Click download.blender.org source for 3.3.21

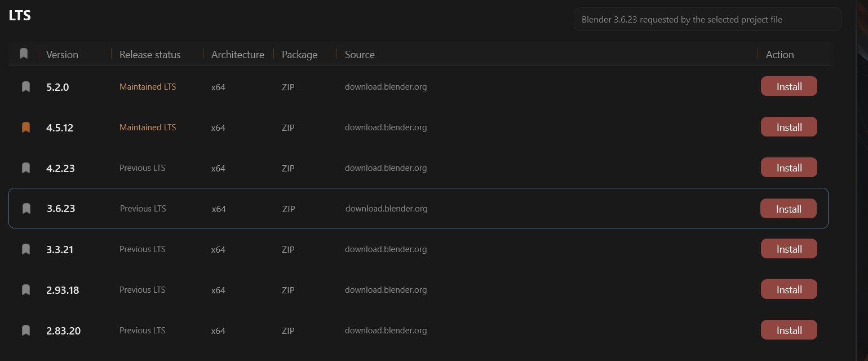[x=386, y=249]
